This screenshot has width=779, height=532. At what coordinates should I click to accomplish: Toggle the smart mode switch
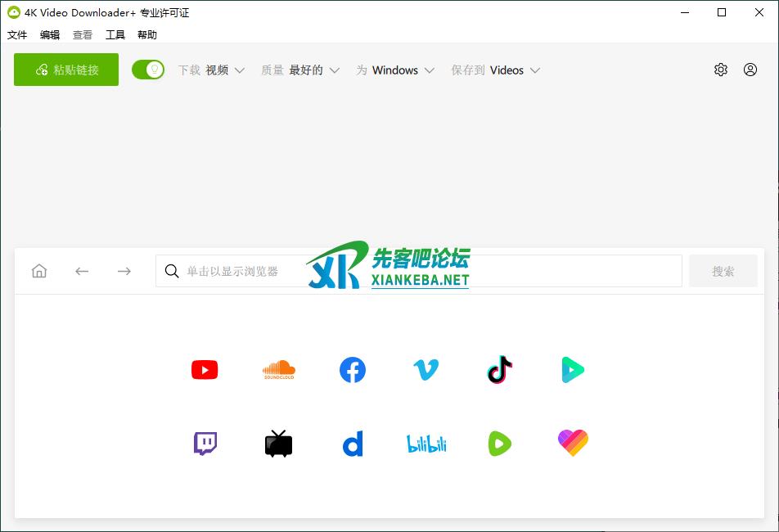click(x=148, y=70)
